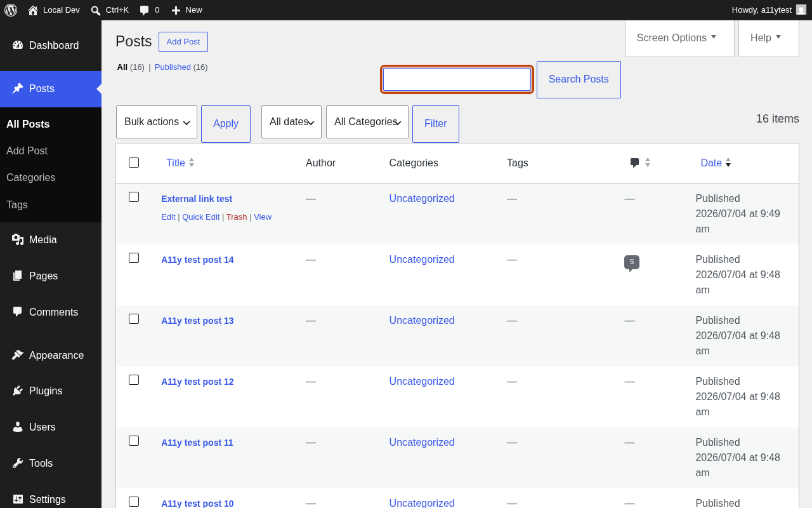Click the Title column header link
812x508 pixels.
(176, 163)
